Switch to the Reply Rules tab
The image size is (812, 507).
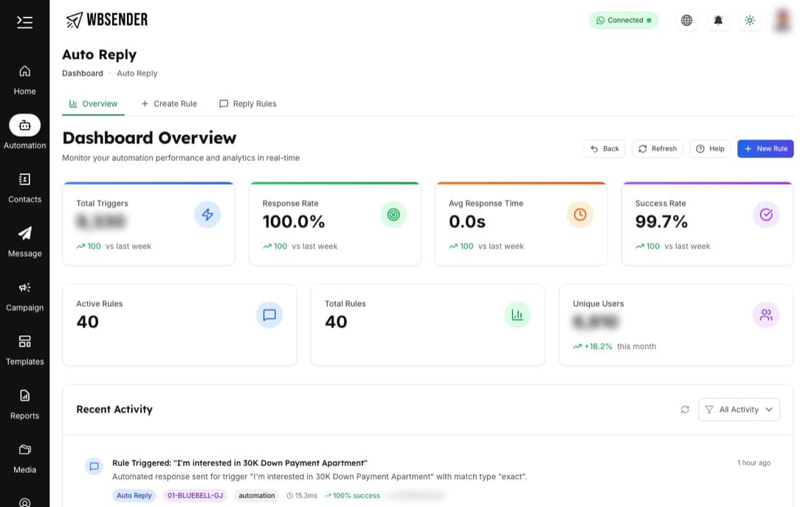(x=248, y=103)
